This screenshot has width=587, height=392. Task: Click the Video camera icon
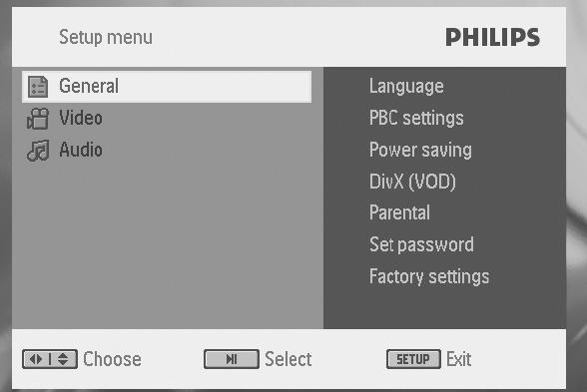click(38, 119)
